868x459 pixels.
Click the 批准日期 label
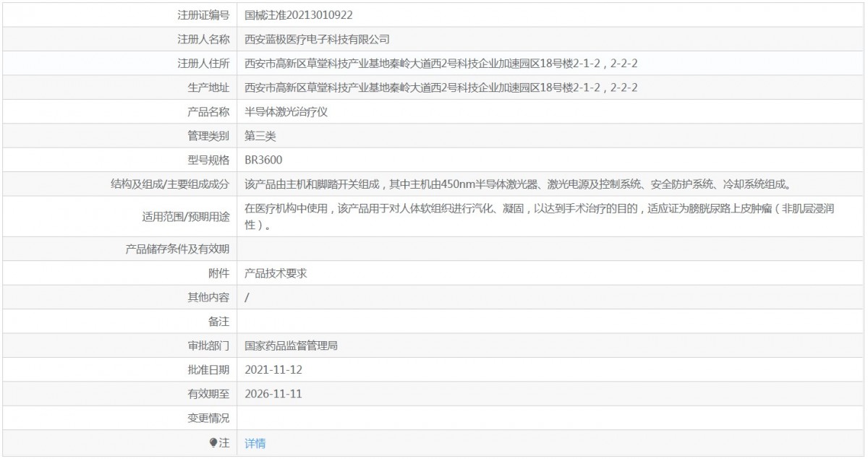pyautogui.click(x=208, y=369)
